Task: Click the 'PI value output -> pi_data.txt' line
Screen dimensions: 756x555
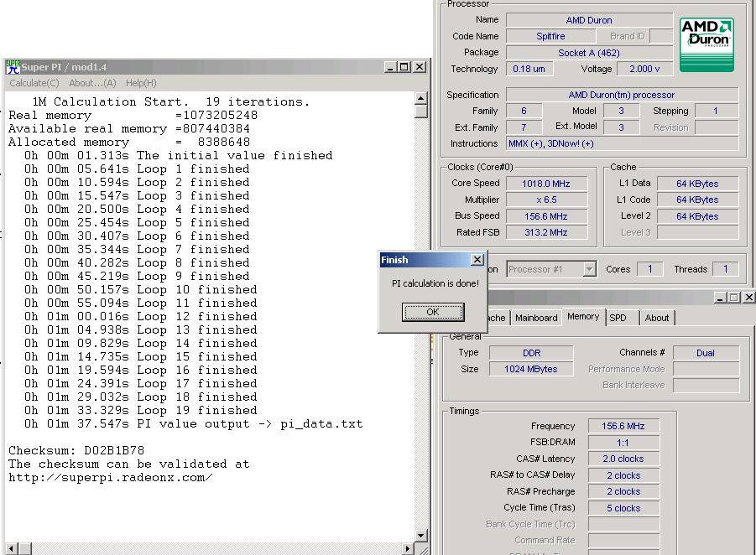Action: [x=193, y=424]
